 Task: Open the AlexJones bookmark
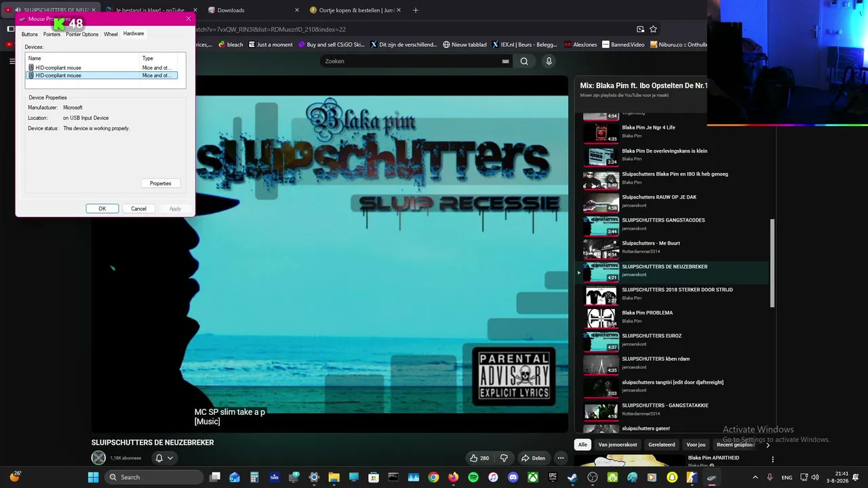click(x=580, y=45)
